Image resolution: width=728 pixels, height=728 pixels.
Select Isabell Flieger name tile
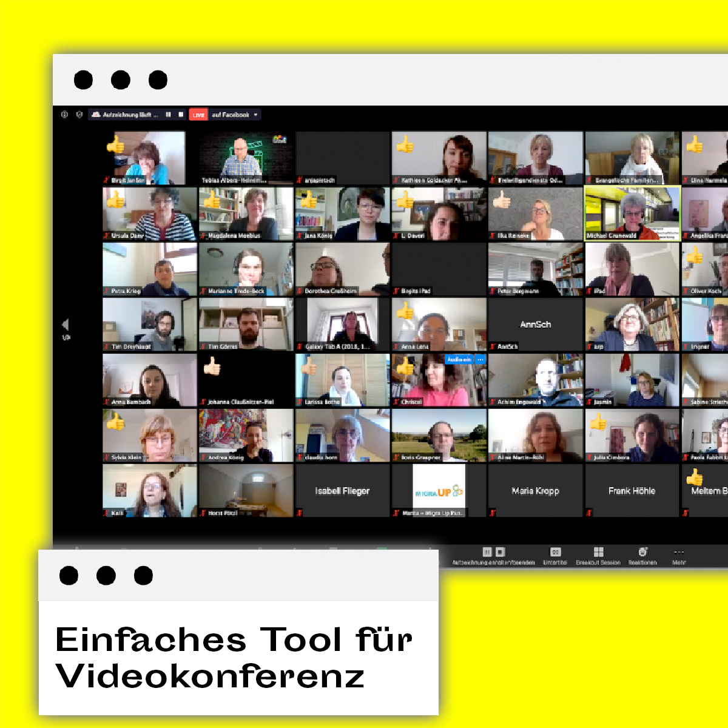click(342, 491)
